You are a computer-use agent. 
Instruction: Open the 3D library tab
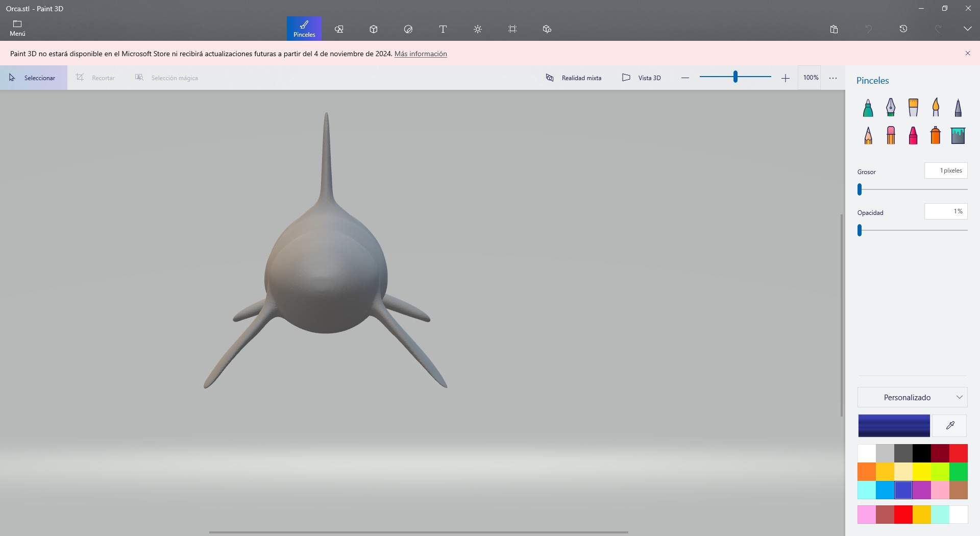[547, 29]
